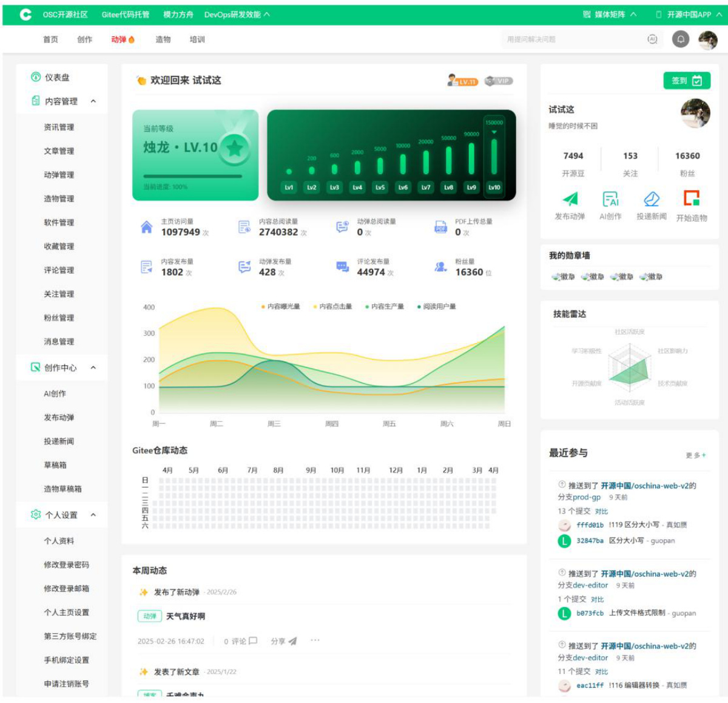Screen dimensions: 728x703
Task: Open the user avatar in top bar
Action: (x=708, y=39)
